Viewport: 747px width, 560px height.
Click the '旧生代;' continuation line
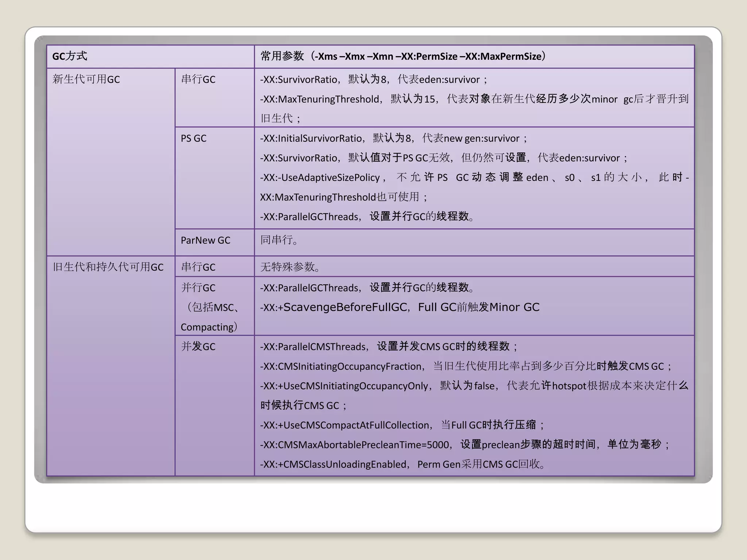(281, 118)
